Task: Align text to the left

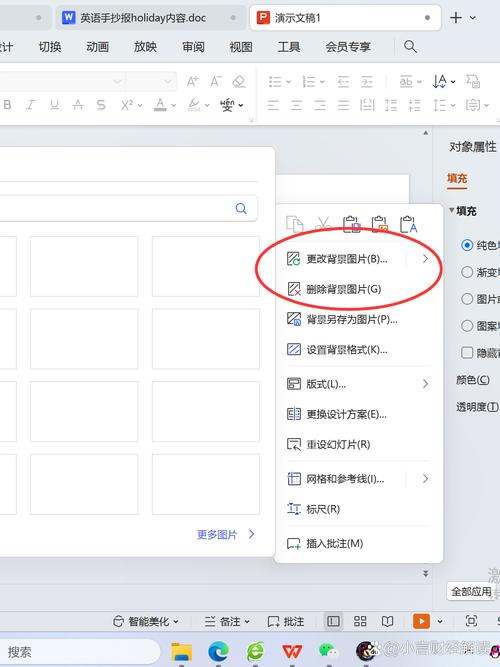Action: (x=273, y=105)
